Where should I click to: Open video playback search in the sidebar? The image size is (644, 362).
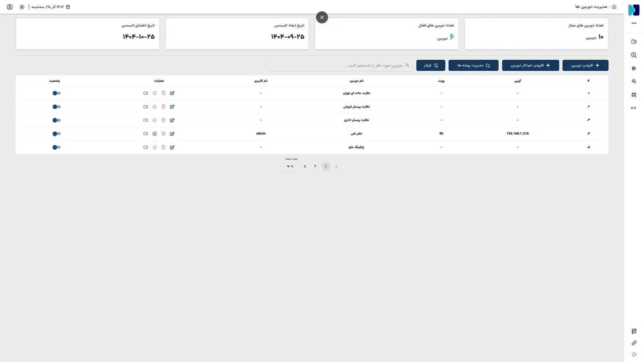point(633,55)
